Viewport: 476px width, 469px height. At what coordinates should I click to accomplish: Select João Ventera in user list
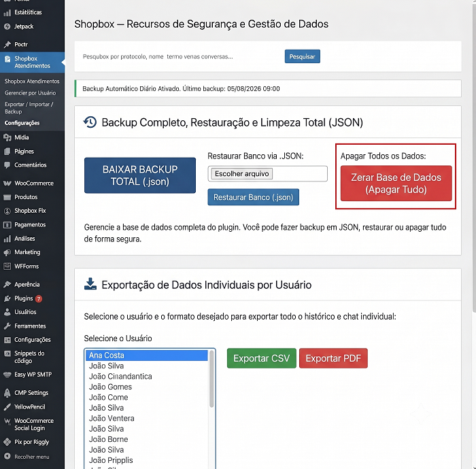pos(147,418)
